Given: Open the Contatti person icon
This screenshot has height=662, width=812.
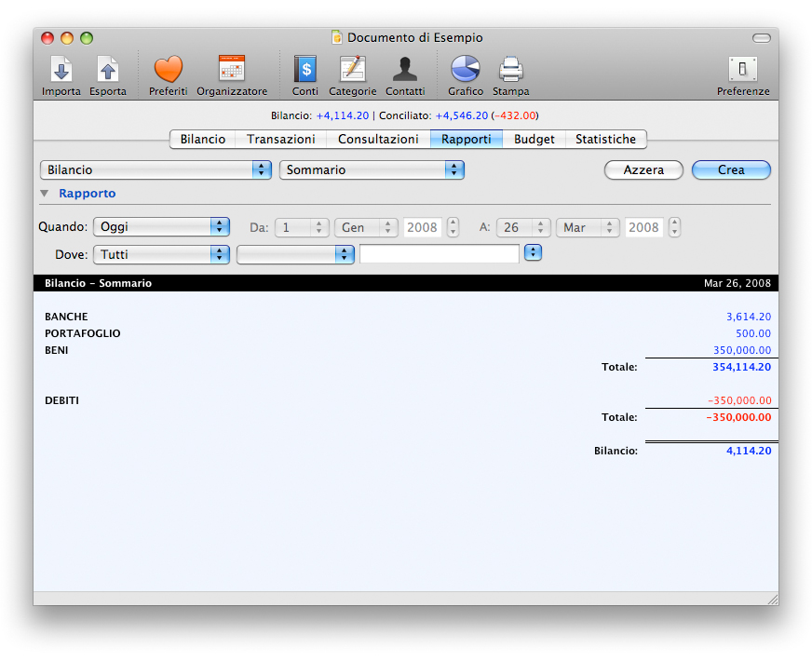Looking at the screenshot, I should pos(405,69).
